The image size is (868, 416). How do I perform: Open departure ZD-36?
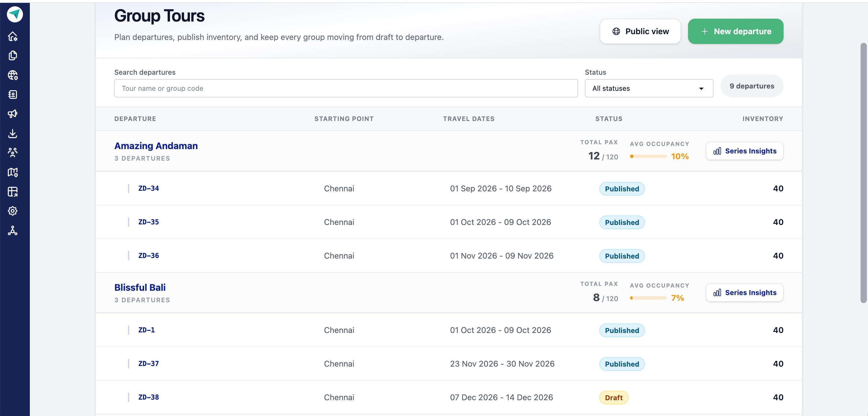pos(149,256)
